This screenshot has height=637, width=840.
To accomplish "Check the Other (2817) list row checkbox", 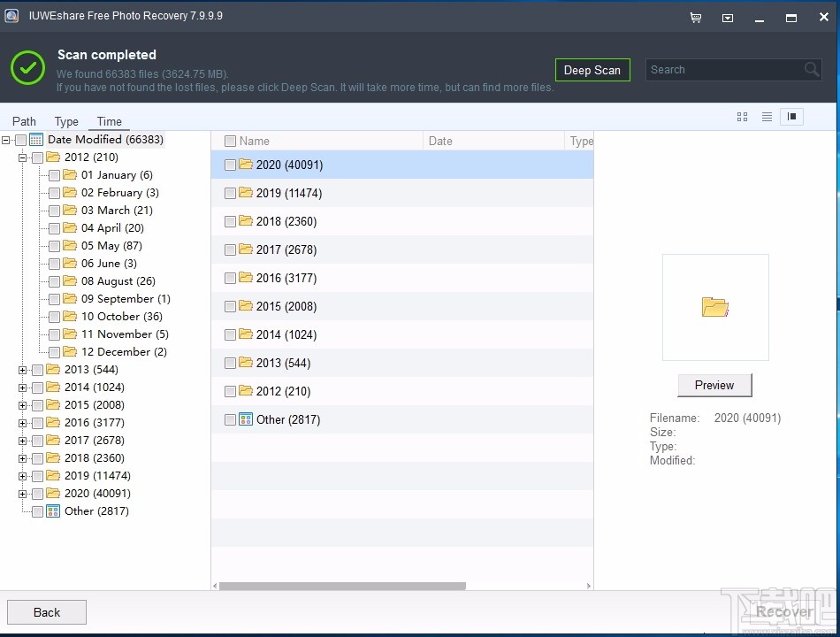I will click(231, 420).
